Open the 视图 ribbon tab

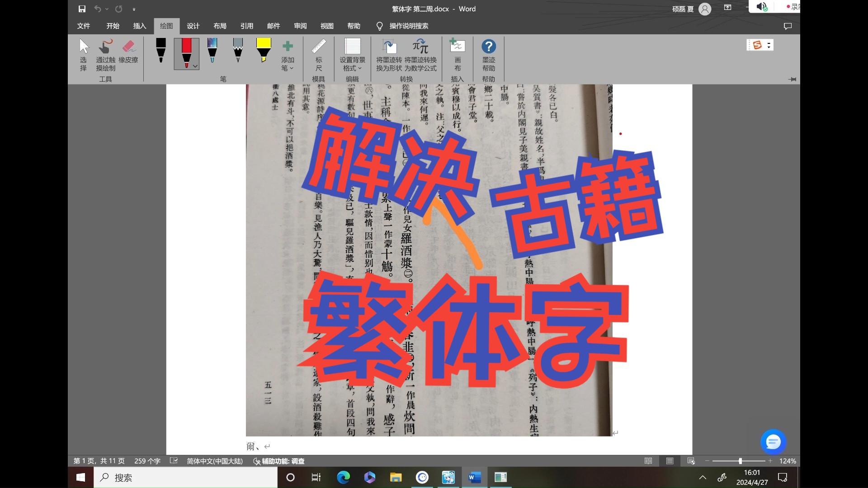(327, 26)
